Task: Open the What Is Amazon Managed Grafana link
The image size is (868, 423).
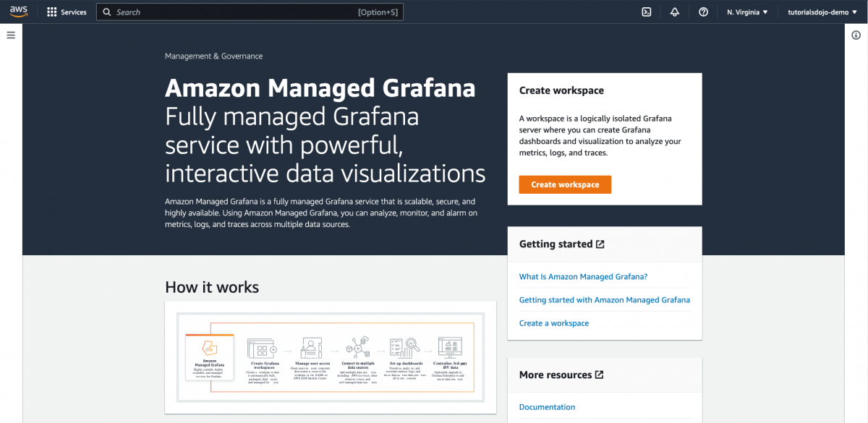Action: pyautogui.click(x=583, y=276)
